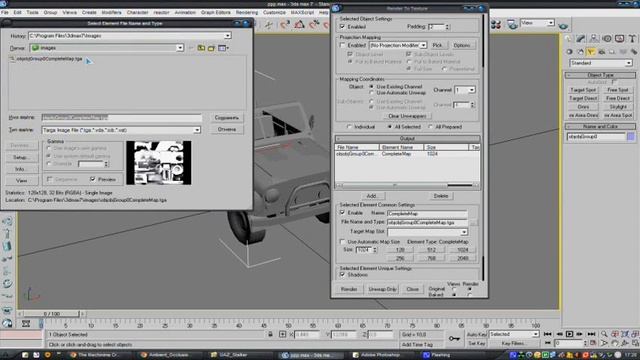
Task: Open the Create tab in command panel
Action: click(568, 39)
